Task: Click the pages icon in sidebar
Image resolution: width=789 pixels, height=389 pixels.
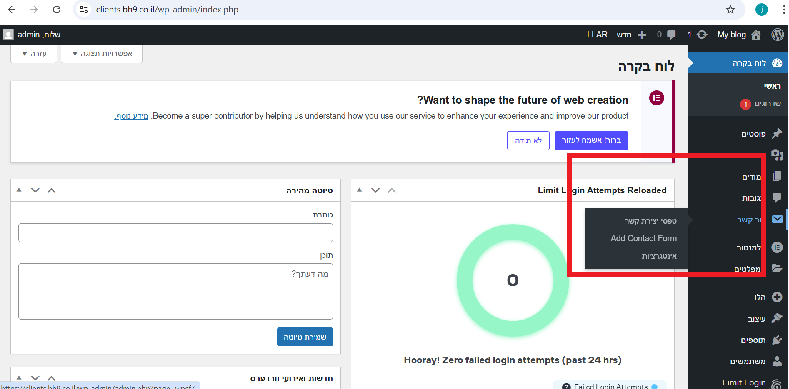Action: (777, 177)
